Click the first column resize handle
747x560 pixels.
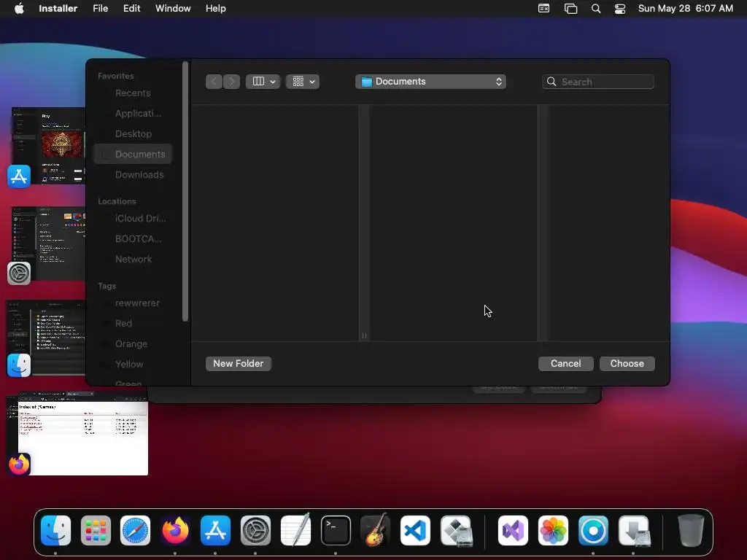tap(364, 335)
